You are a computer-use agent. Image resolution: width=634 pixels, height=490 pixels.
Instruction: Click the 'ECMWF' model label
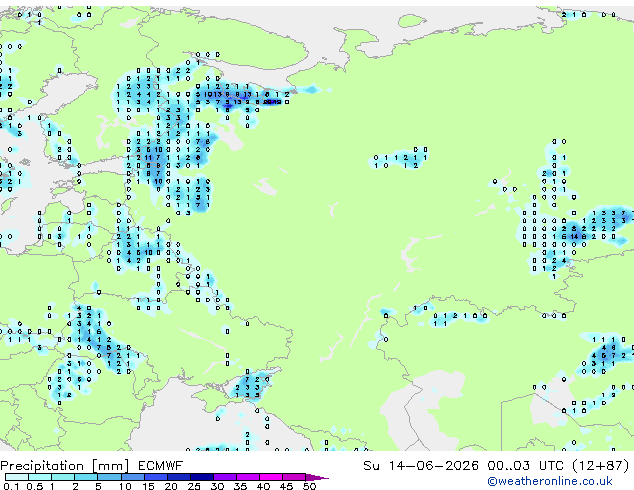click(161, 466)
